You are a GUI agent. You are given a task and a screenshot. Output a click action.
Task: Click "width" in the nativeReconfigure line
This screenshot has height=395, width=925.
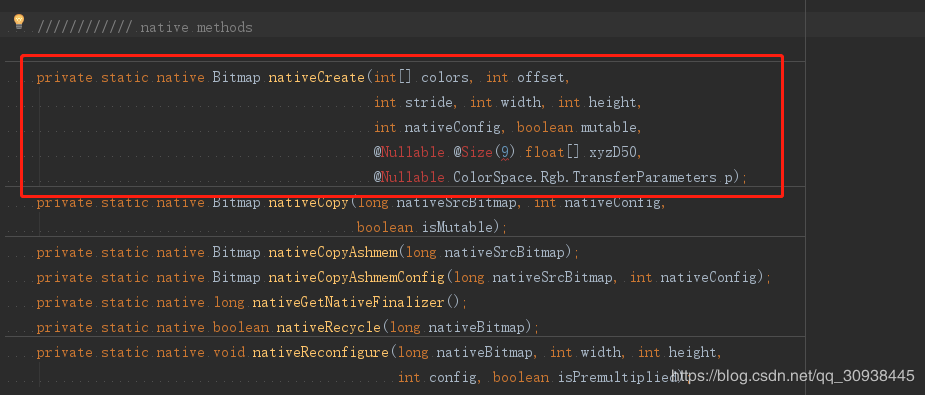601,353
